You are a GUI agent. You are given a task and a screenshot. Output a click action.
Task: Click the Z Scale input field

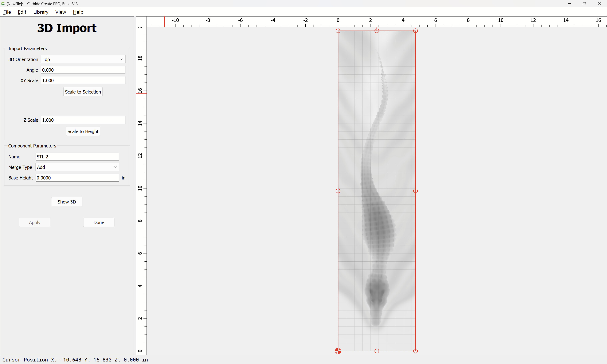pos(83,120)
